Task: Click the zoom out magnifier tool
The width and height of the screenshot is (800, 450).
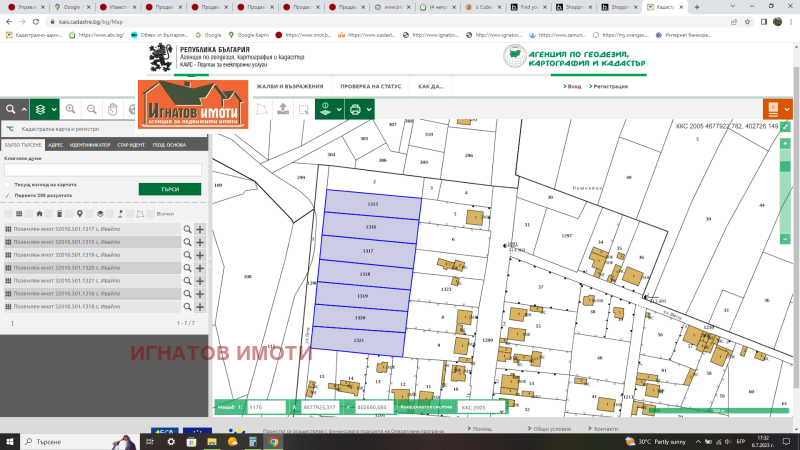Action: [x=91, y=109]
